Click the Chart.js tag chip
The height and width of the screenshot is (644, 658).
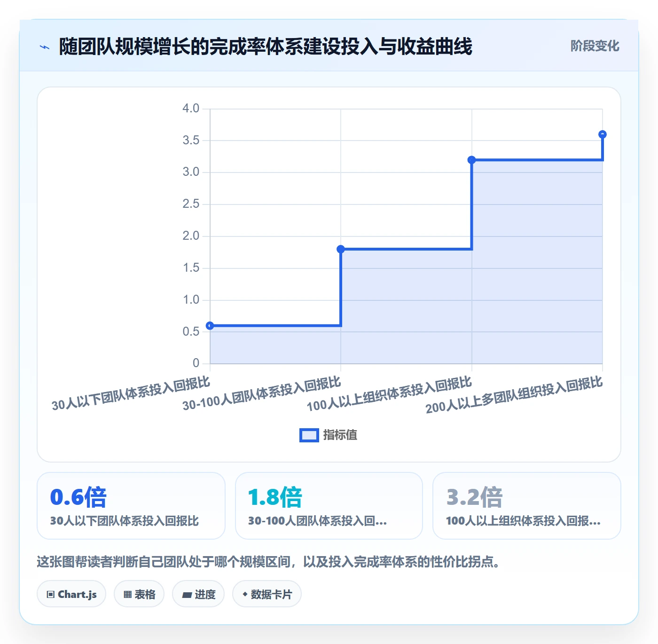click(71, 594)
